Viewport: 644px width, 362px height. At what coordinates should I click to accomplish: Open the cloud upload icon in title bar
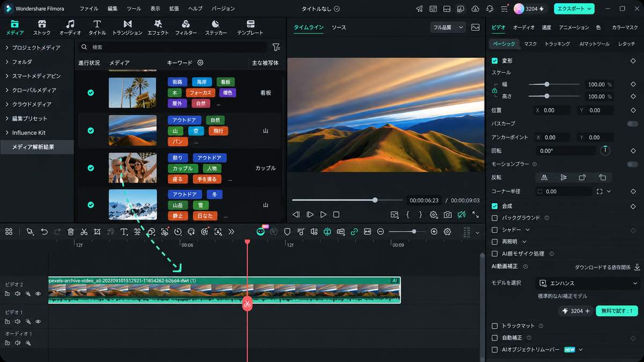tap(475, 9)
